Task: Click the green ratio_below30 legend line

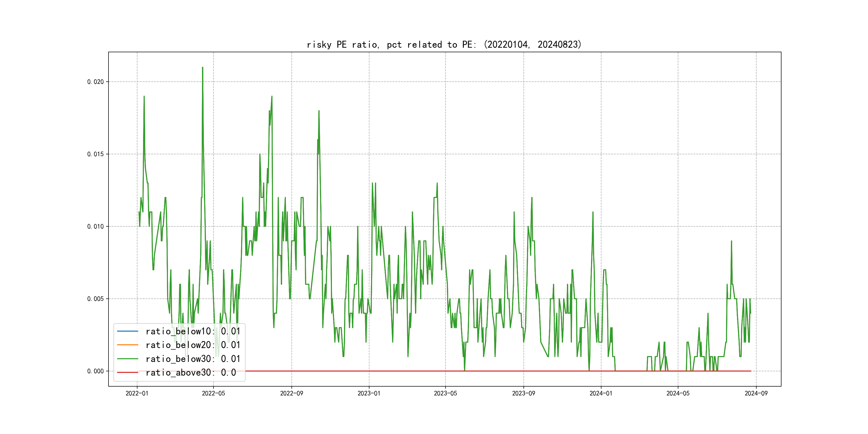Action: (x=127, y=358)
